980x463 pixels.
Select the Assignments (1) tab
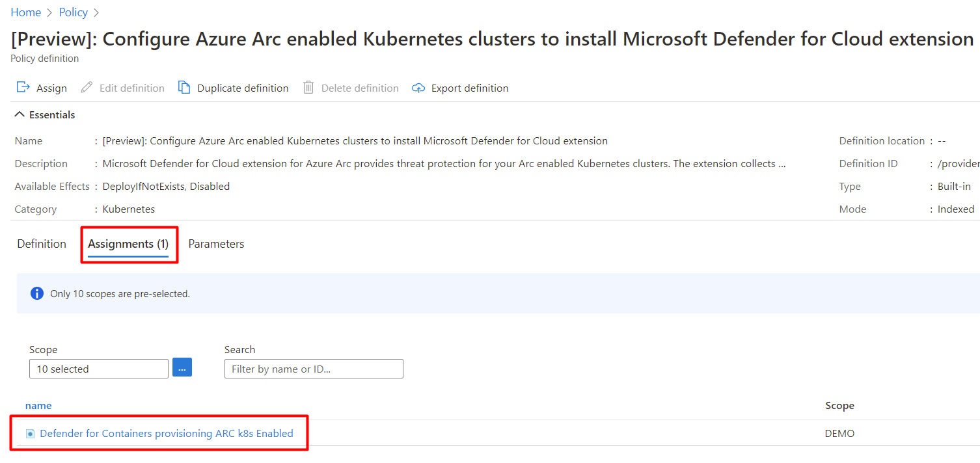pos(128,244)
